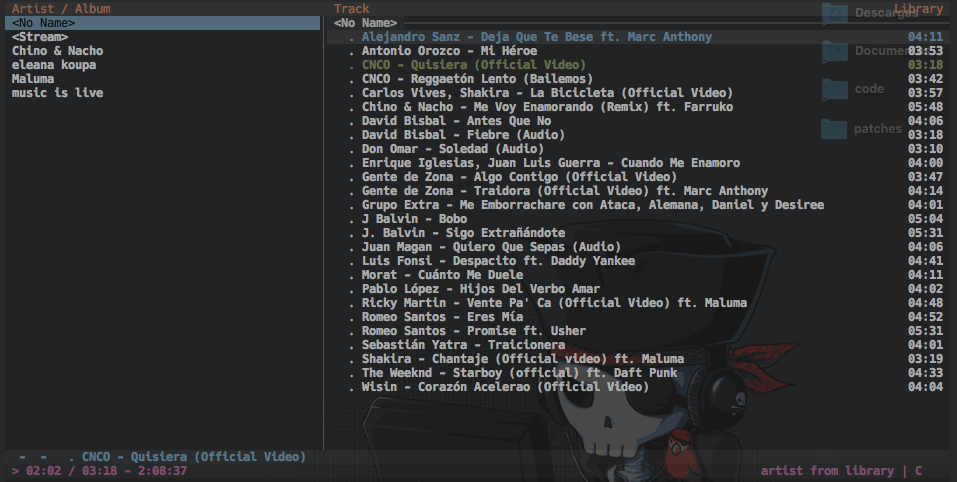Click the artist from library status text
957x482 pixels.
[x=828, y=472]
